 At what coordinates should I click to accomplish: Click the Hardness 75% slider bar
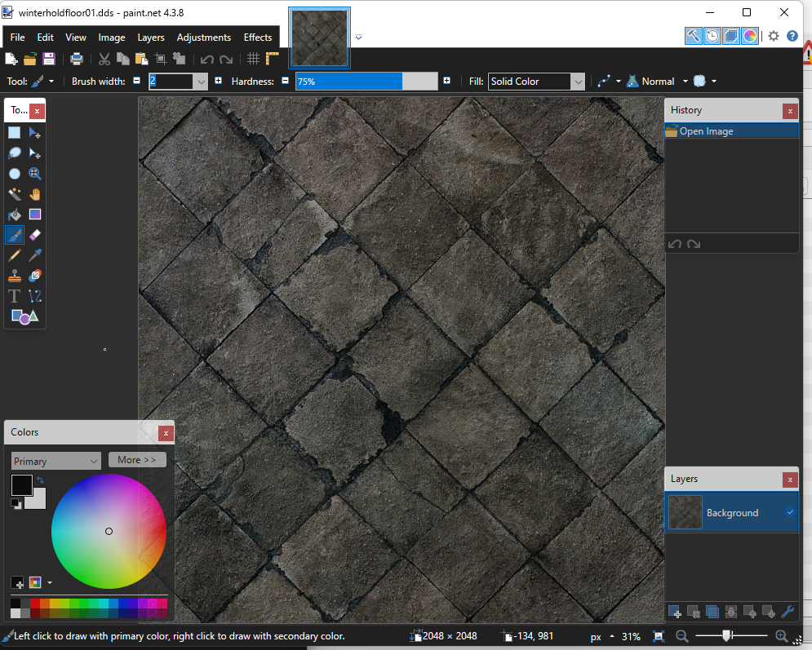(x=366, y=82)
